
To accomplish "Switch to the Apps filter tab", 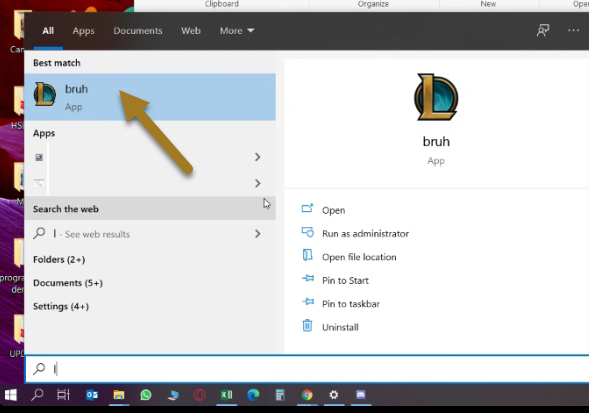I will click(x=83, y=31).
